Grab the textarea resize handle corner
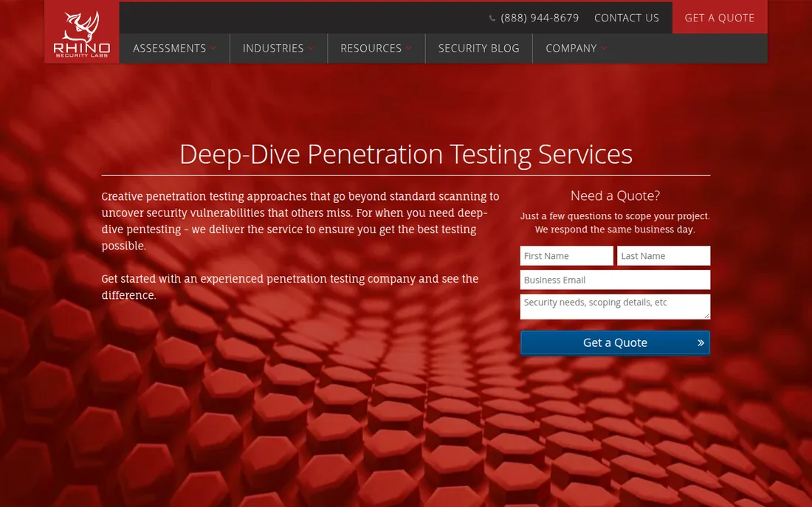The height and width of the screenshot is (507, 812). coord(707,316)
